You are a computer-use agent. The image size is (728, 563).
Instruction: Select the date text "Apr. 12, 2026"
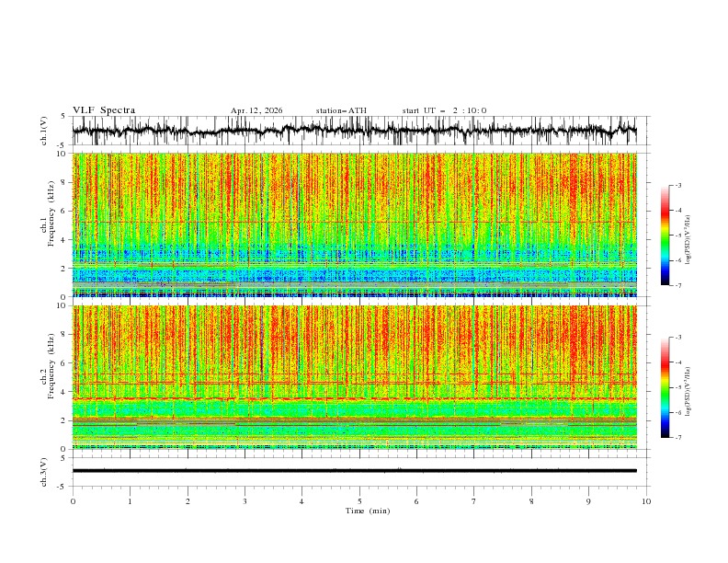pos(256,110)
